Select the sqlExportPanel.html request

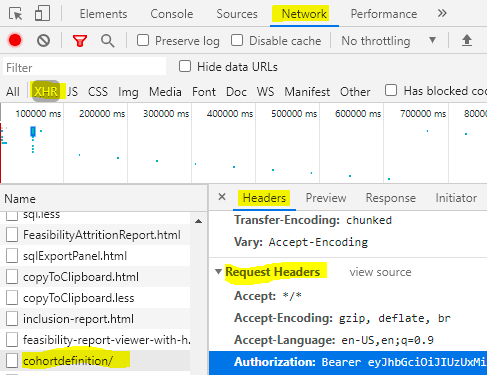(x=95, y=256)
